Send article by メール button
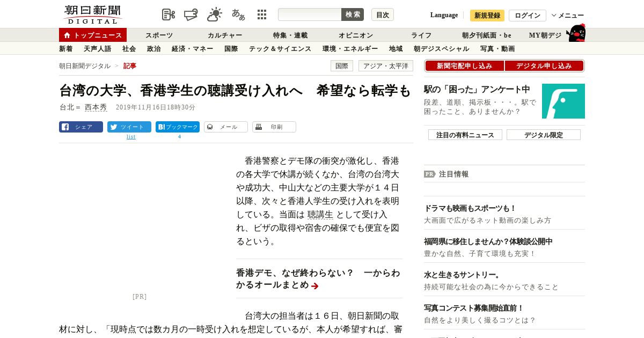Viewport: 644px width, 338px height. [226, 127]
